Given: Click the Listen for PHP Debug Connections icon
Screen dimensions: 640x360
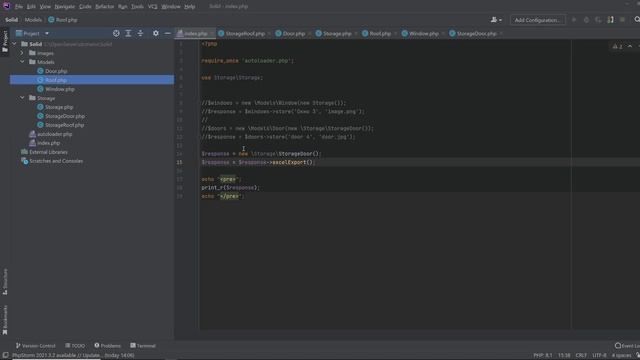Looking at the screenshot, I should tap(610, 20).
